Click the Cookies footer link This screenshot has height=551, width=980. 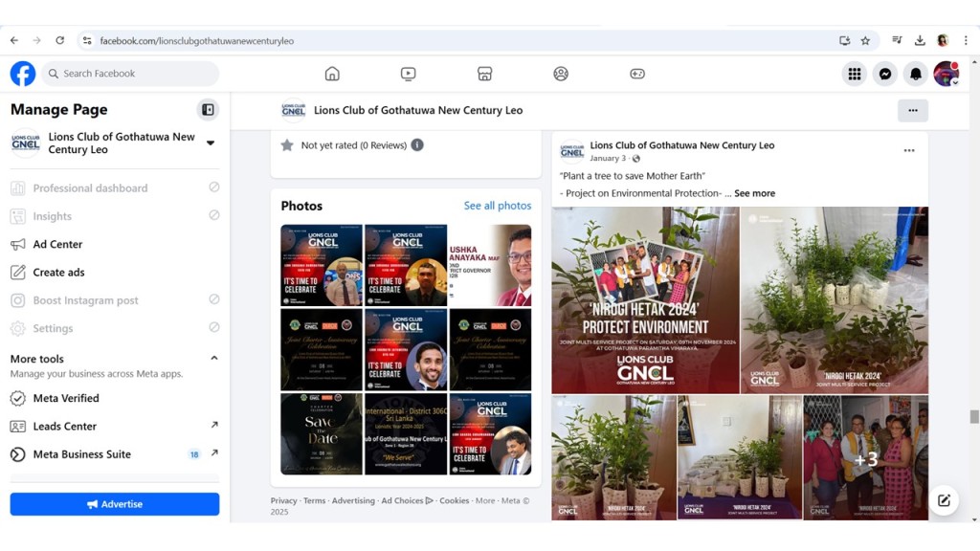pyautogui.click(x=454, y=501)
